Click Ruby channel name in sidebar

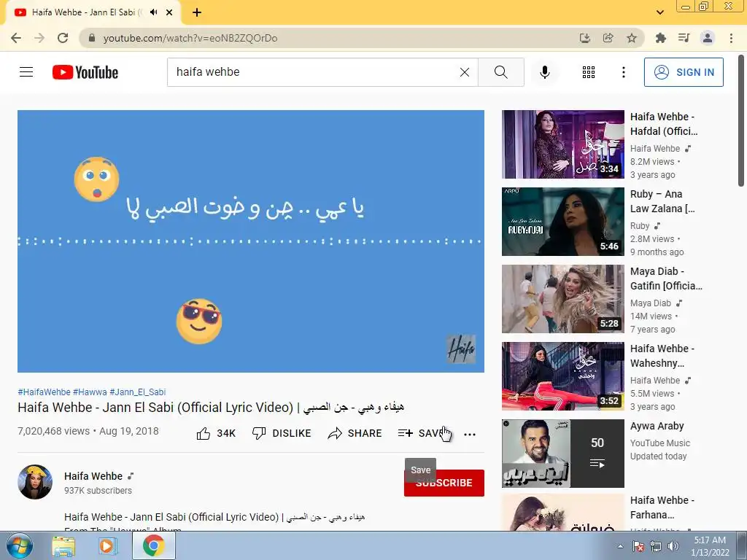tap(640, 226)
